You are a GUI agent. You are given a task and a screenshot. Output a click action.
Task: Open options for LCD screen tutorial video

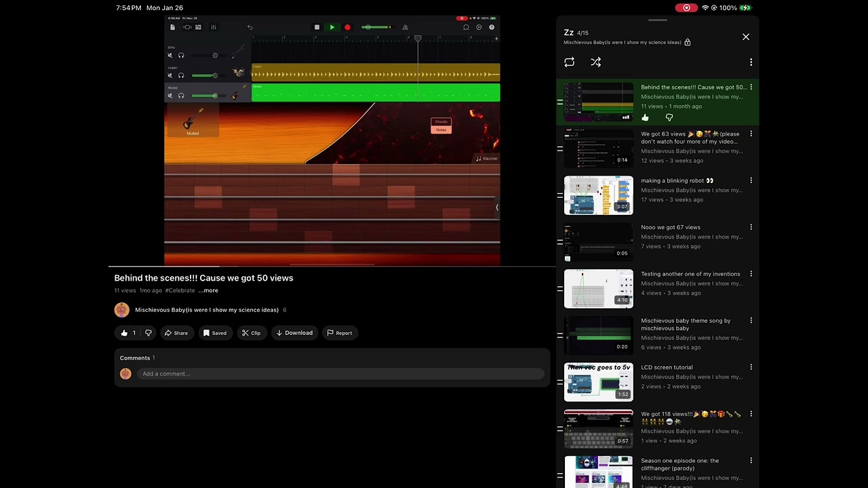[751, 367]
